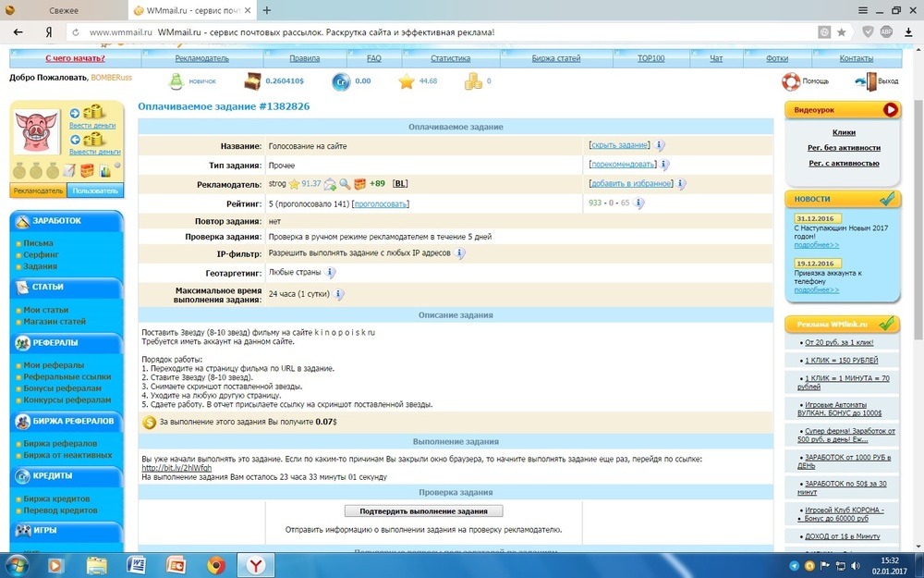The image size is (924, 578).
Task: Open Задания in the Заработок sidebar
Action: coord(40,266)
